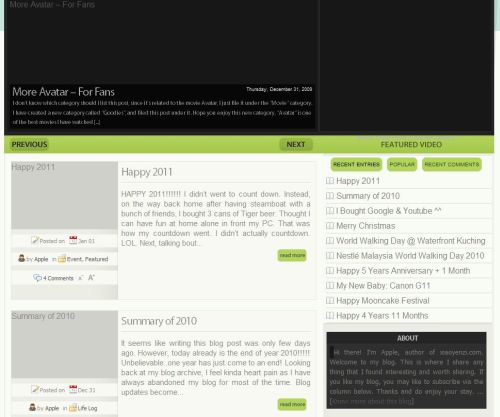Open the 4 Comments link

coord(58,278)
